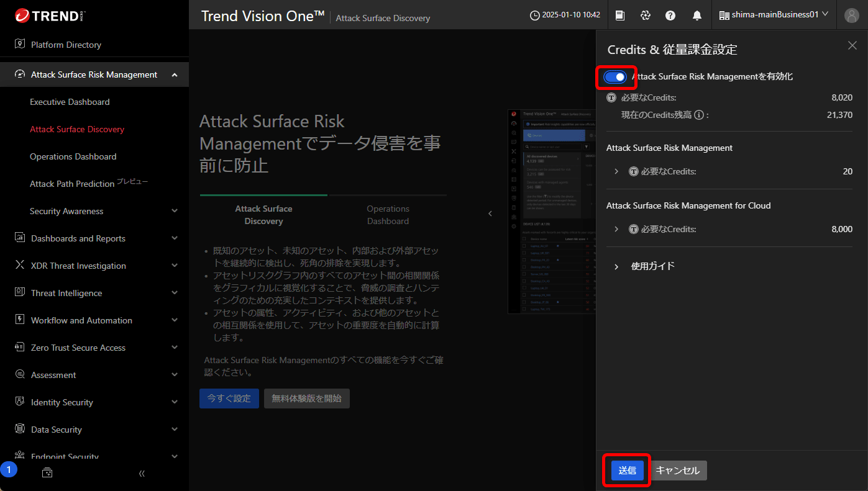The width and height of the screenshot is (868, 491).
Task: Click Platform Directory menu label
Action: (66, 45)
